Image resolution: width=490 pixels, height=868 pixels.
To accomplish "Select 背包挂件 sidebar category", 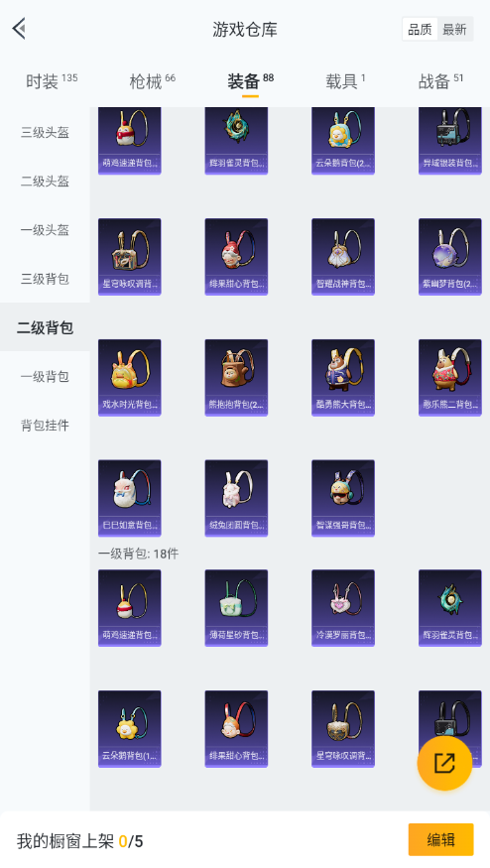I will coord(45,426).
